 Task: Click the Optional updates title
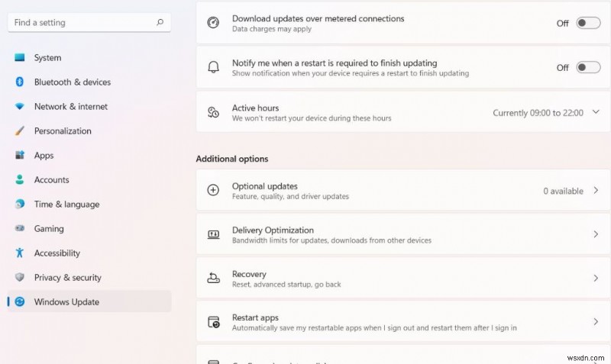pos(264,186)
